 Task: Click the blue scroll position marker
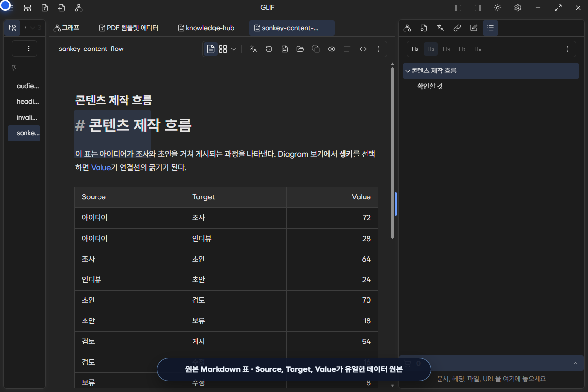[x=395, y=203]
